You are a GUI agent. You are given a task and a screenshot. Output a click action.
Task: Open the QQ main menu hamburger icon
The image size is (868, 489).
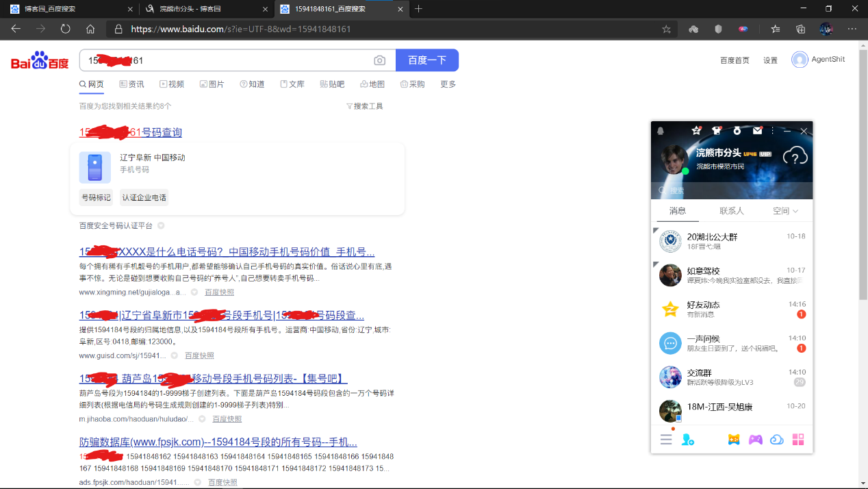point(666,440)
